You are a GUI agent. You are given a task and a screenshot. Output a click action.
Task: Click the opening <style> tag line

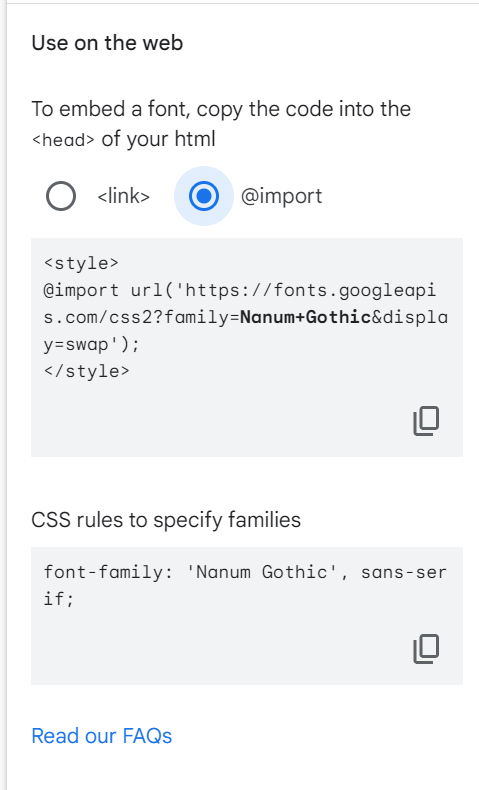coord(81,263)
